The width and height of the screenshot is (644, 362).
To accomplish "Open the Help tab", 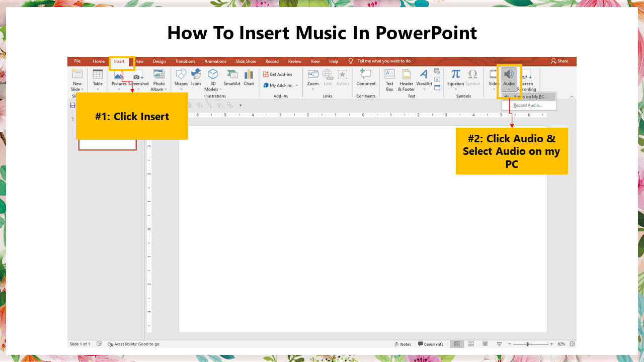I will click(334, 61).
